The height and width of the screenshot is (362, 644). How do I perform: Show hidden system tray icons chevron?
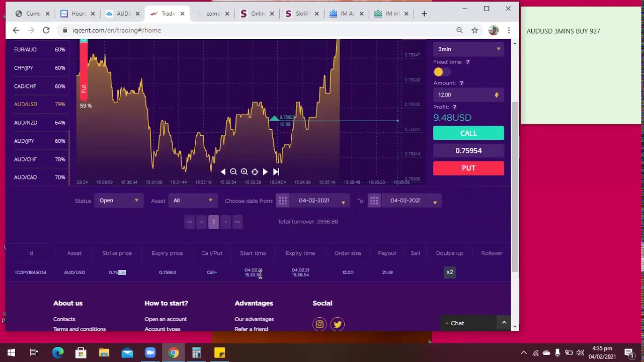tap(523, 352)
